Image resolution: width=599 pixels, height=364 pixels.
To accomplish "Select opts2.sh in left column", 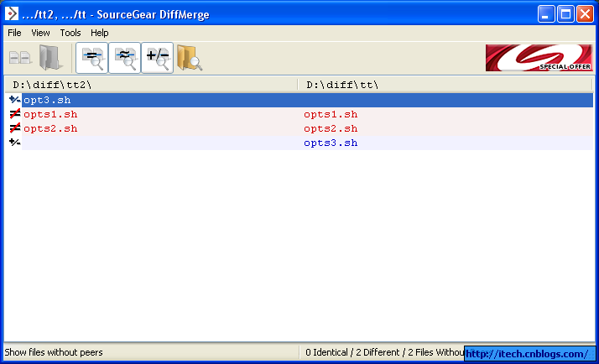I will [x=50, y=128].
